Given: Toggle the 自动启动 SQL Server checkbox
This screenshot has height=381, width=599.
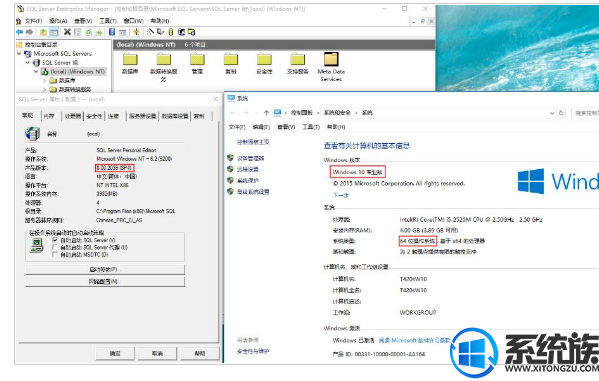Looking at the screenshot, I should pyautogui.click(x=55, y=240).
